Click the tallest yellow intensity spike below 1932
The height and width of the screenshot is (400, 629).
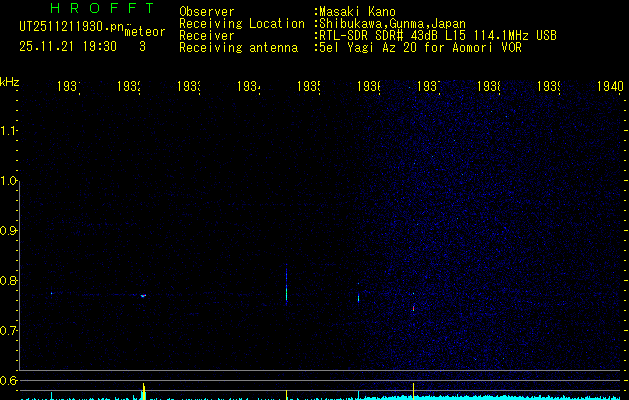pyautogui.click(x=144, y=391)
